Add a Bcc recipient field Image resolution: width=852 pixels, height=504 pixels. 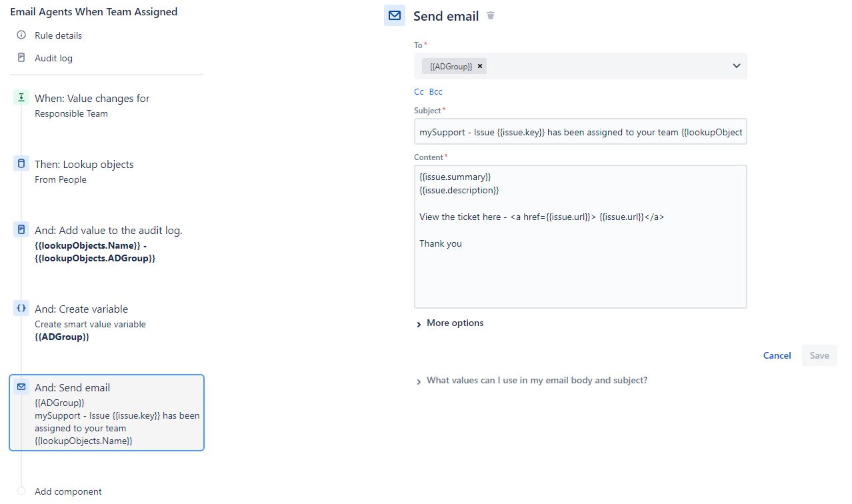435,91
